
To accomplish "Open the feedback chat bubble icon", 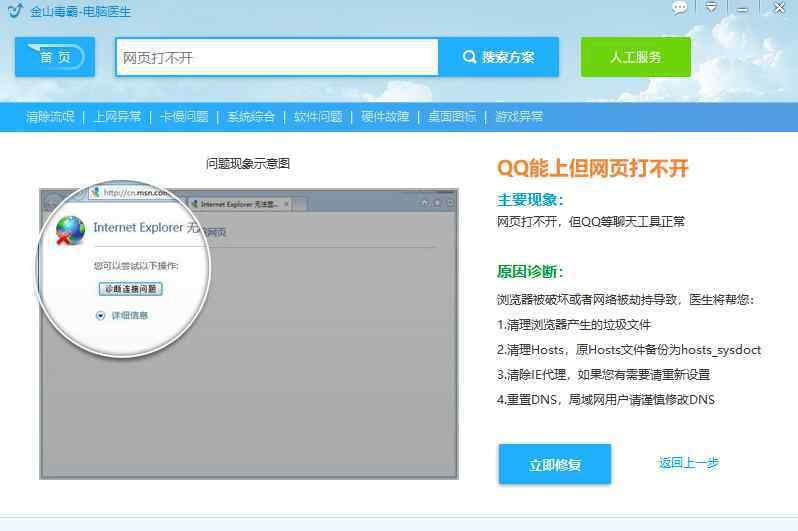I will [x=679, y=8].
